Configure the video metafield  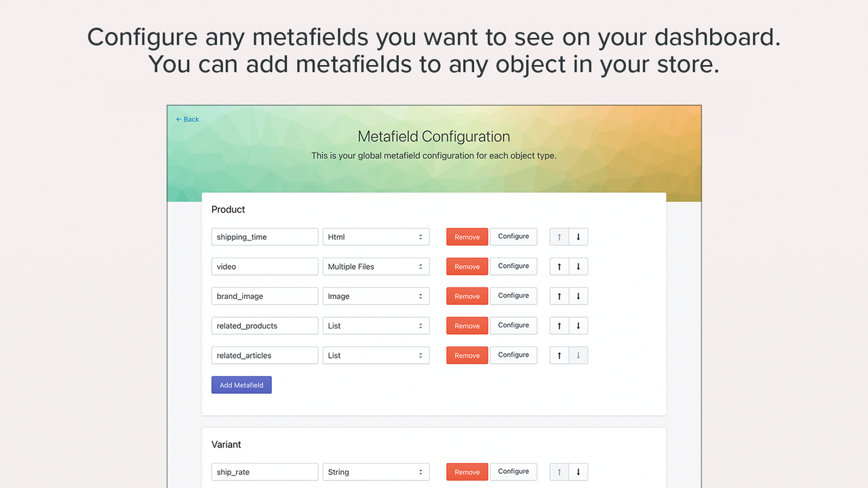(x=513, y=266)
